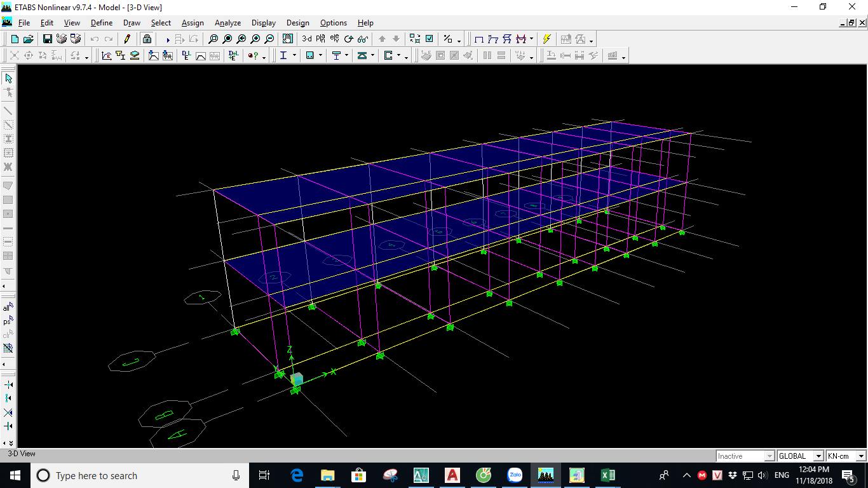Select the Pan hand tool
The image size is (868, 488).
click(x=288, y=39)
